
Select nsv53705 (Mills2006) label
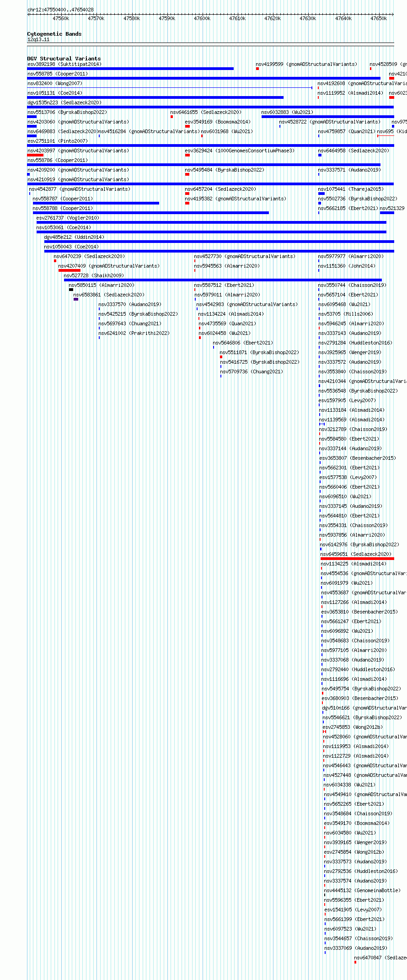click(346, 314)
